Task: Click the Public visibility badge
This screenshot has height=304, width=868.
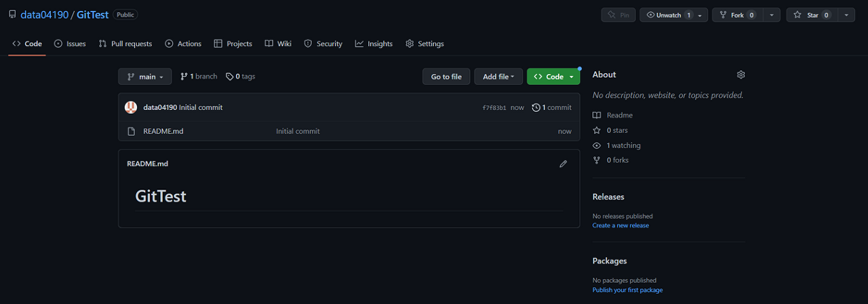Action: 125,14
